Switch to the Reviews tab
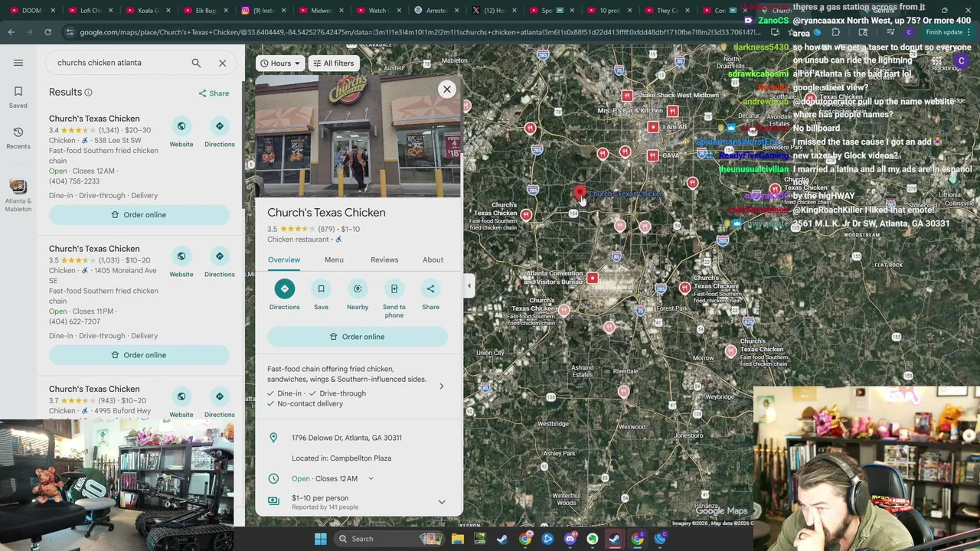 [384, 259]
